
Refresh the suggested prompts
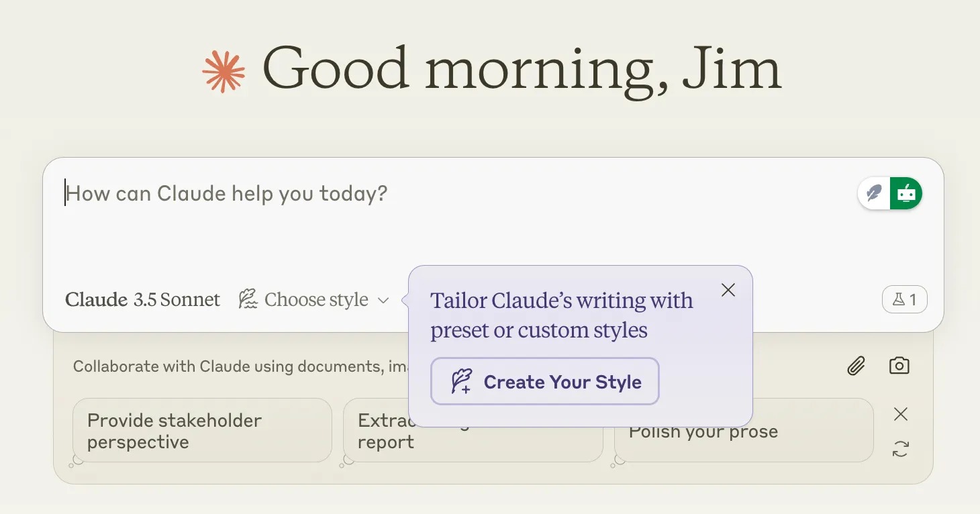[900, 449]
